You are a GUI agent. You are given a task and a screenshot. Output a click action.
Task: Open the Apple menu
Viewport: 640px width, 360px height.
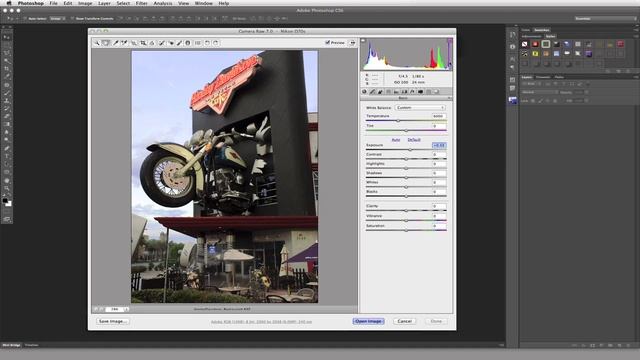(9, 3)
